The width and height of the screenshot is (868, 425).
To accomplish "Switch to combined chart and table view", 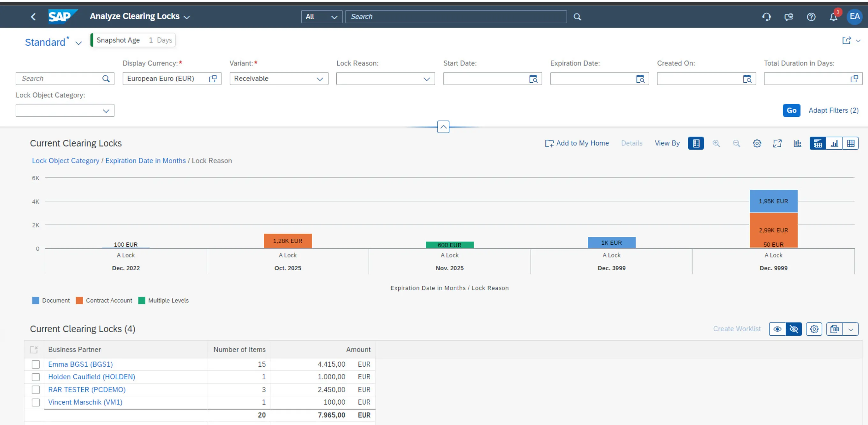I will tap(817, 143).
